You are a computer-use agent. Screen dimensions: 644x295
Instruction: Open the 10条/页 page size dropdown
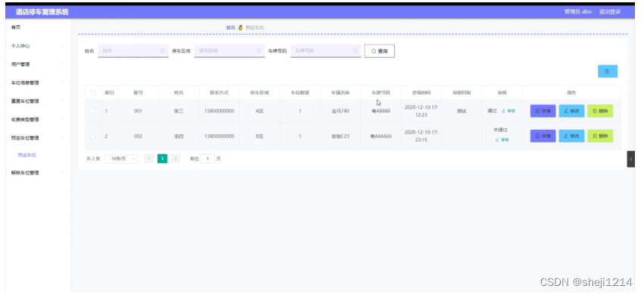121,158
